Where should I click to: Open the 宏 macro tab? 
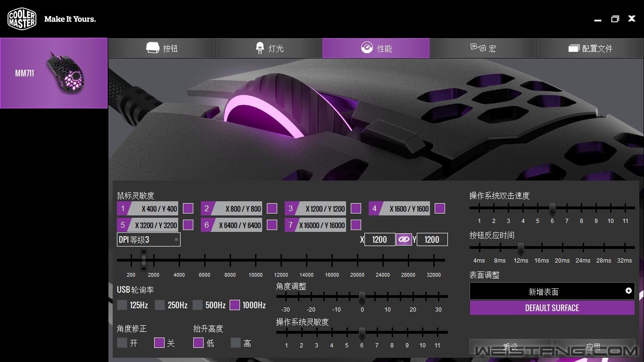pos(483,48)
